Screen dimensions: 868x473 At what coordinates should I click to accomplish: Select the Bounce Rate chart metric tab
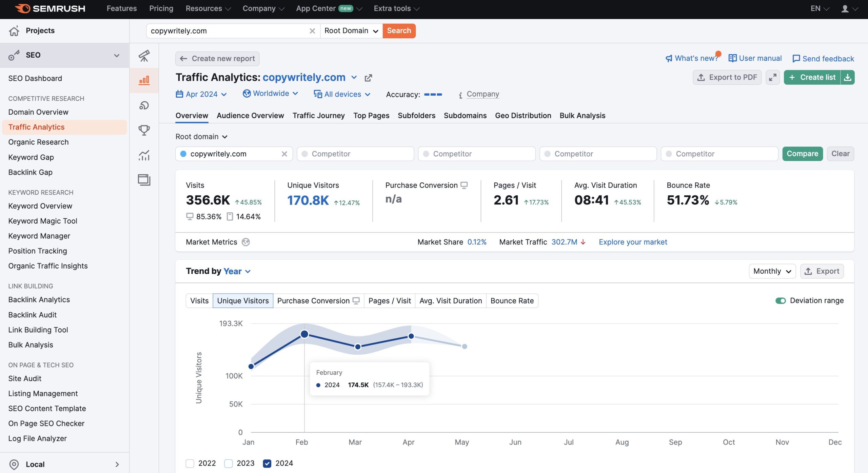coord(512,301)
